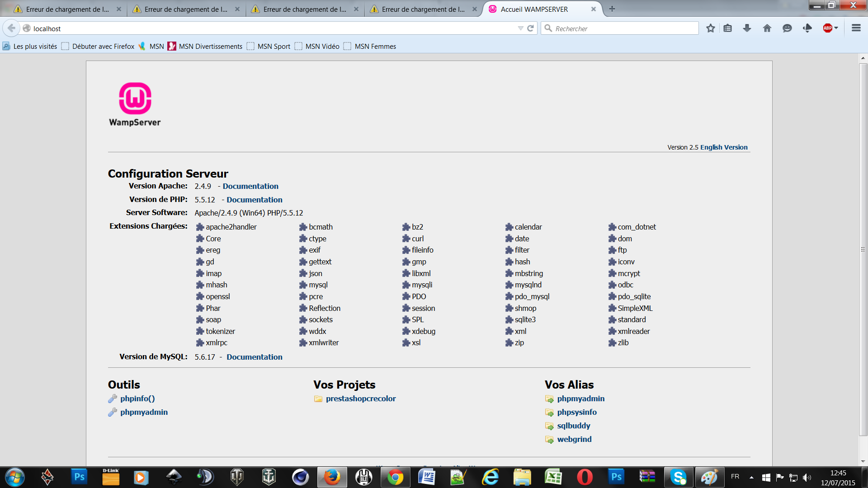Open Windows Explorer folder in taskbar
868x488 pixels.
tap(522, 477)
